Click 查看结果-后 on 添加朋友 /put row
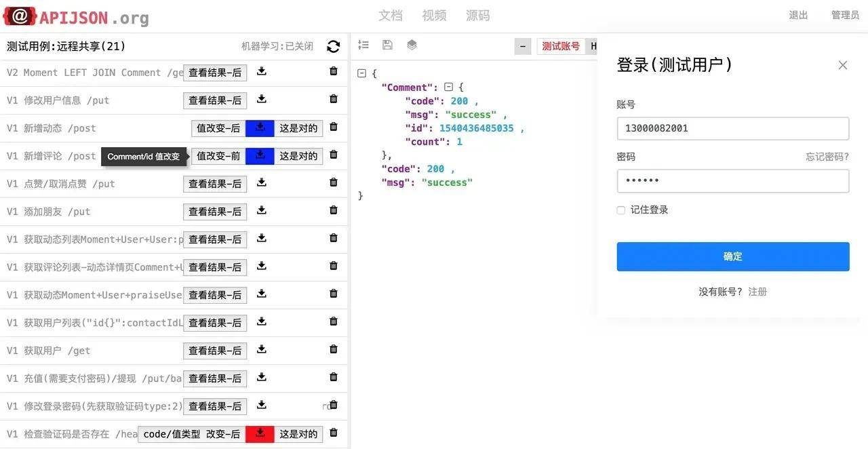 tap(215, 212)
